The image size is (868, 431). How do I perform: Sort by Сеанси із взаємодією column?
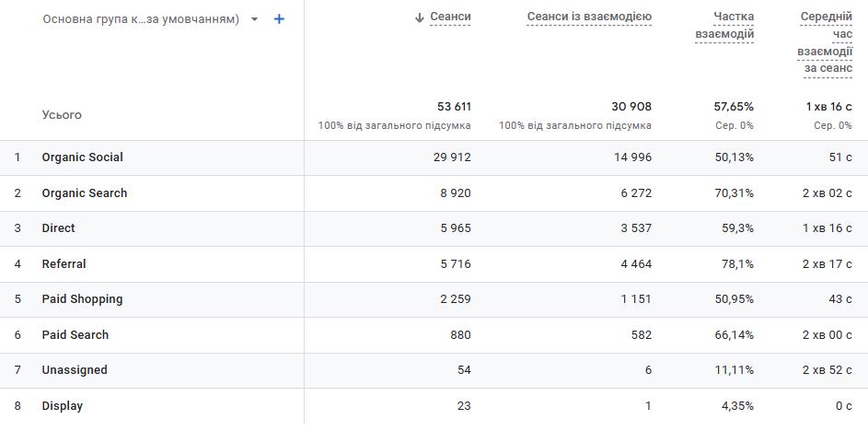point(589,17)
